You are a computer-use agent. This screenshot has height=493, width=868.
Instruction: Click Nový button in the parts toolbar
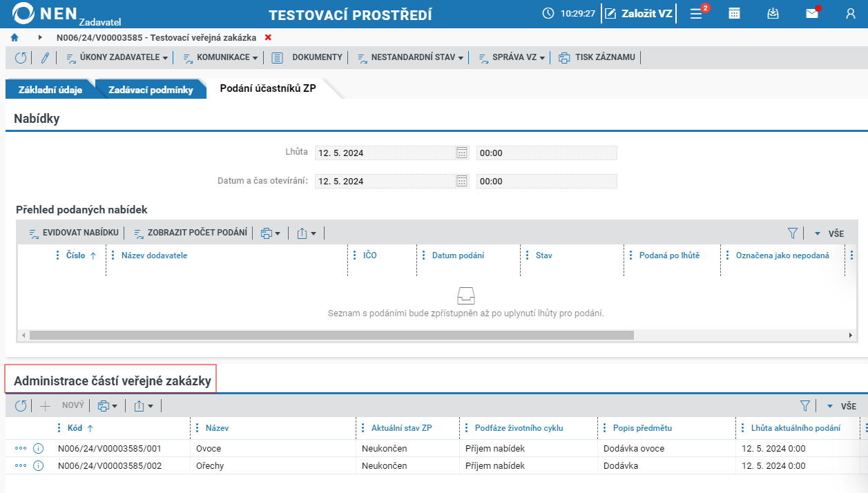click(63, 406)
